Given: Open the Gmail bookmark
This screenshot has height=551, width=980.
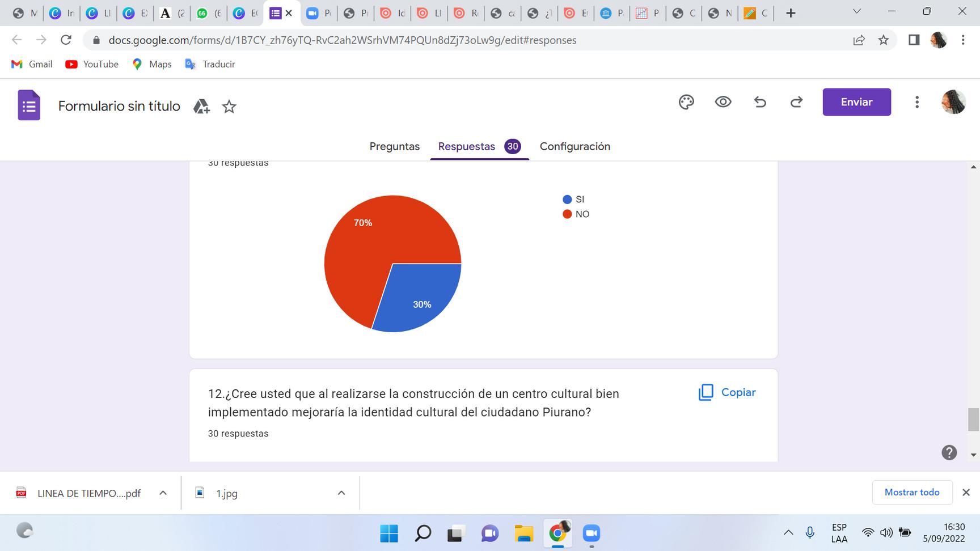Looking at the screenshot, I should click(x=32, y=64).
